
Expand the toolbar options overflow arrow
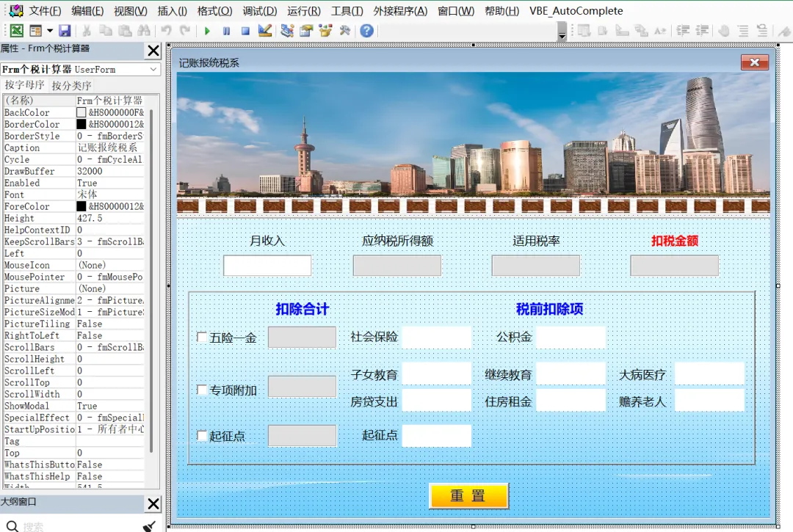(x=562, y=32)
